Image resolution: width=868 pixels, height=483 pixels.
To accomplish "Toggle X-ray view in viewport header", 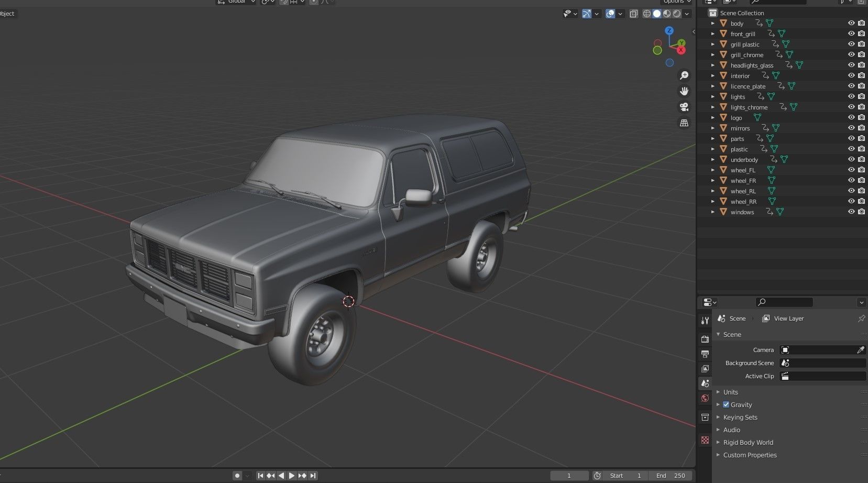I will [x=634, y=14].
